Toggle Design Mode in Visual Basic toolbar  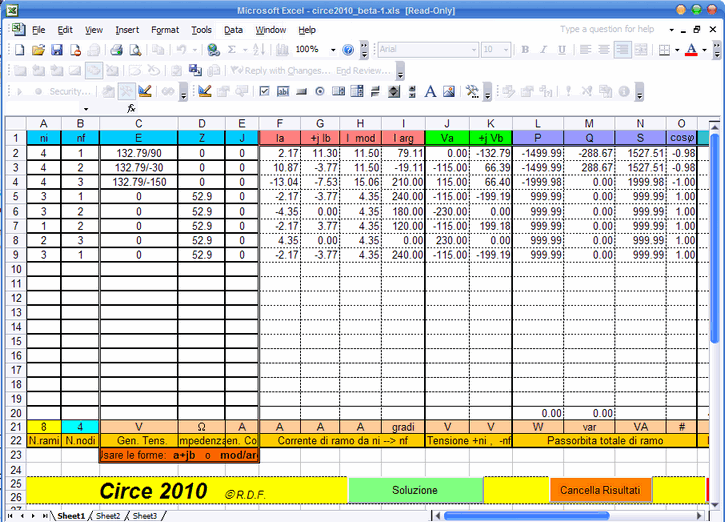coord(144,91)
